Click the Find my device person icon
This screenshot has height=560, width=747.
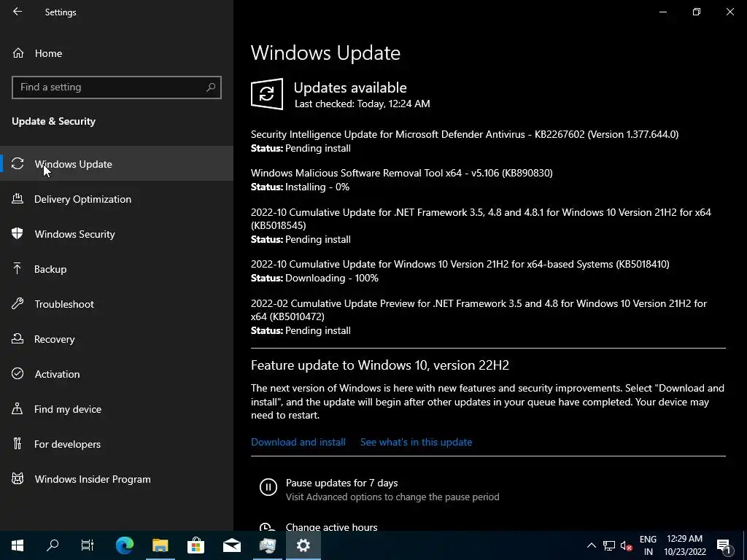(x=18, y=408)
